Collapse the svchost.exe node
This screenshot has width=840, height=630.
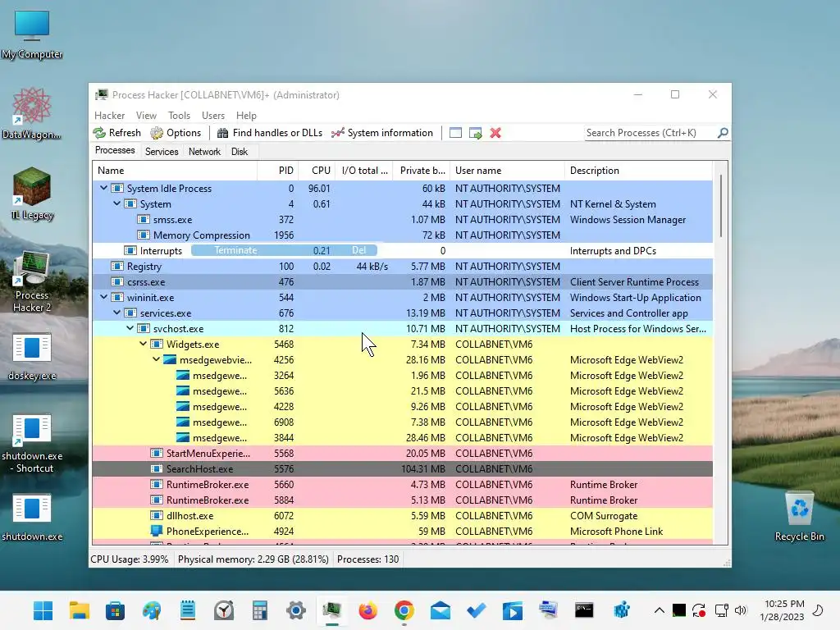coord(130,328)
